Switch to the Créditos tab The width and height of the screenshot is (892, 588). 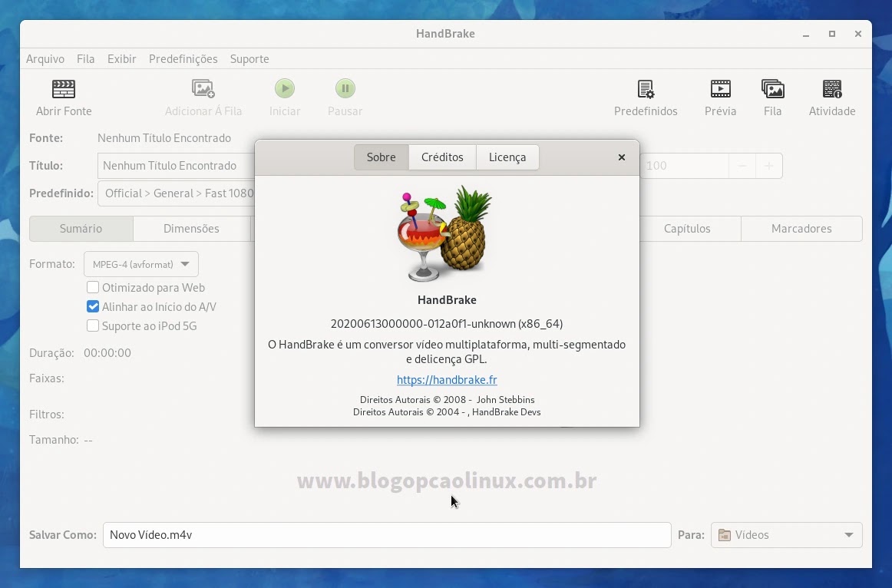click(x=442, y=157)
